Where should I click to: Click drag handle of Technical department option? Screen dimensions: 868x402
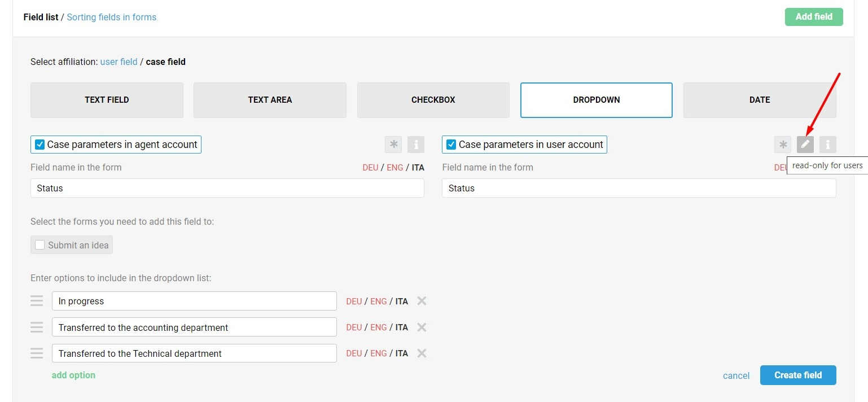tap(37, 353)
